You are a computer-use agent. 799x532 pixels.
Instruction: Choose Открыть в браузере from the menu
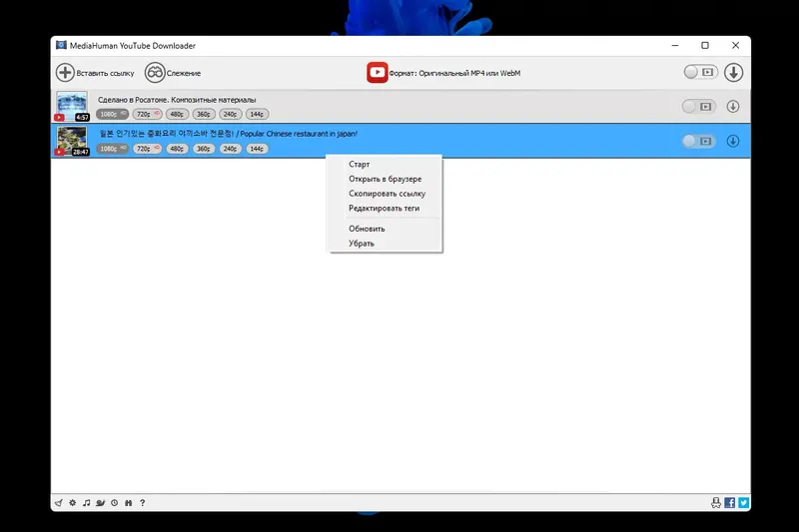(x=385, y=180)
